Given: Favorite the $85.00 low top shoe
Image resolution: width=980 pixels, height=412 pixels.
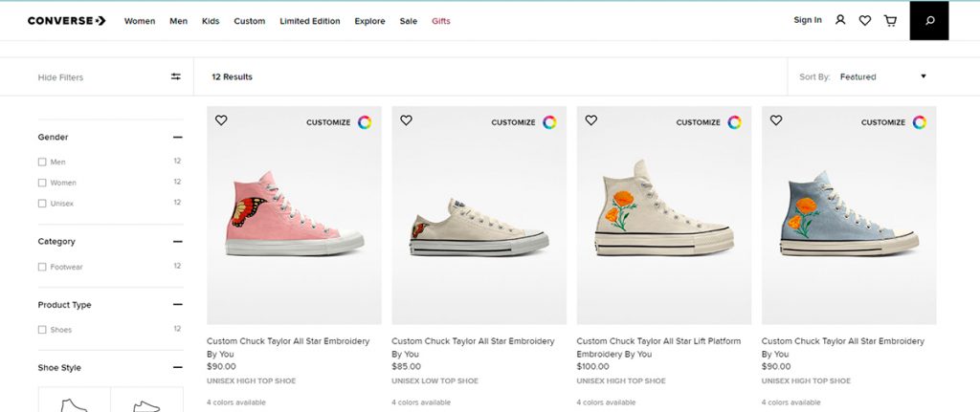Looking at the screenshot, I should click(406, 119).
